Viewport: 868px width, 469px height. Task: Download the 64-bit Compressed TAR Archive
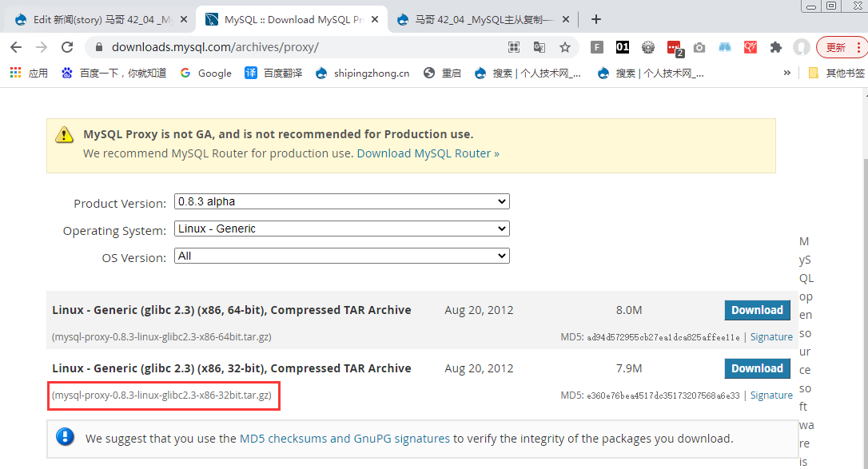click(757, 310)
